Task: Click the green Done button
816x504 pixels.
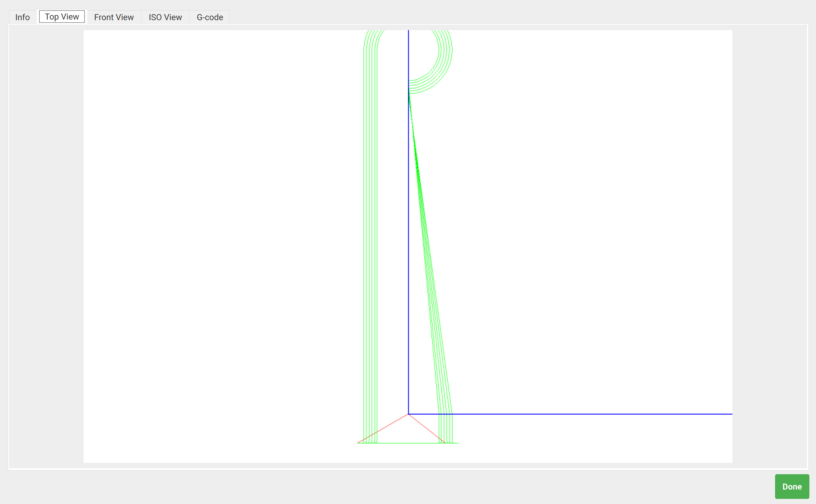Action: [x=792, y=486]
